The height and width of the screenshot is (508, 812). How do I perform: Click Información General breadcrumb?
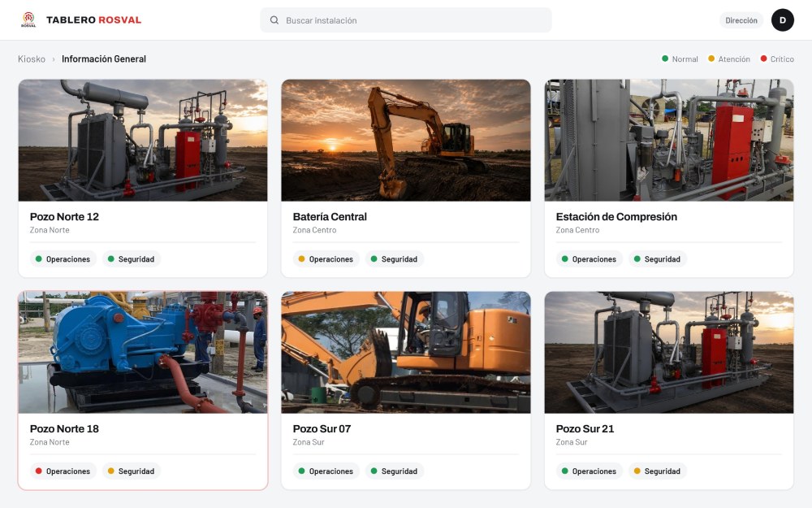(104, 59)
